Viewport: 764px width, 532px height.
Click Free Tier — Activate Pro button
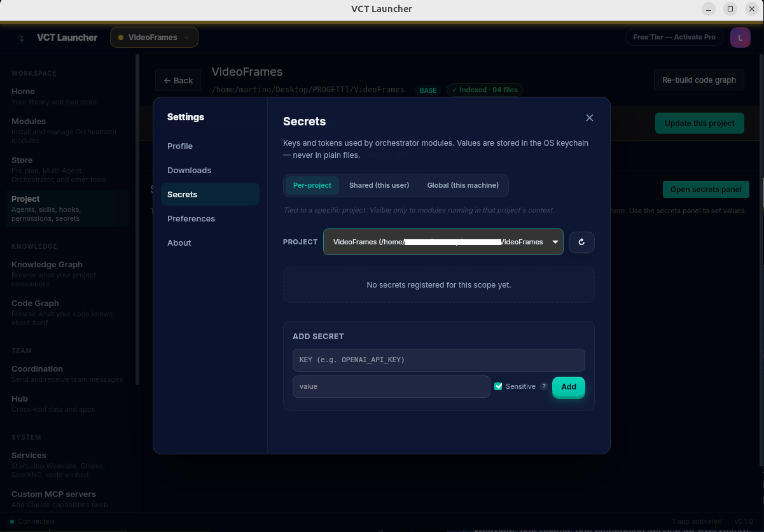pyautogui.click(x=674, y=37)
